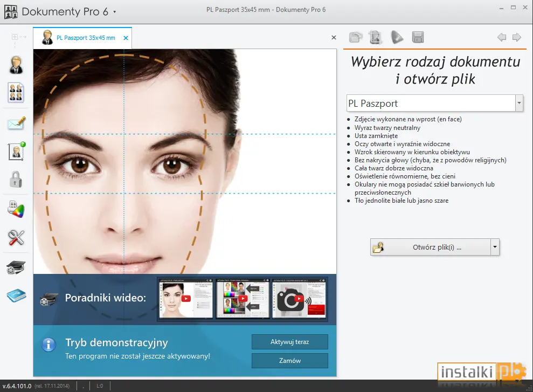Open the four-photo sheet layout icon
Viewport: 533px width, 392px height.
[x=16, y=93]
